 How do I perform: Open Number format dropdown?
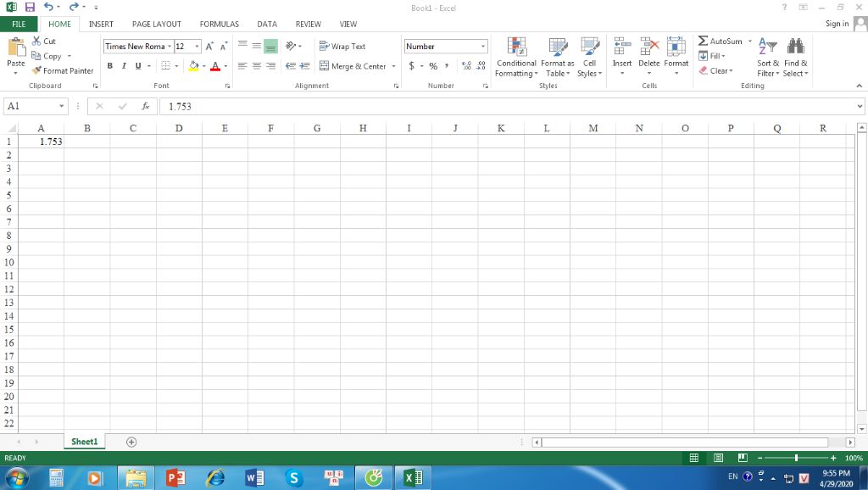482,47
